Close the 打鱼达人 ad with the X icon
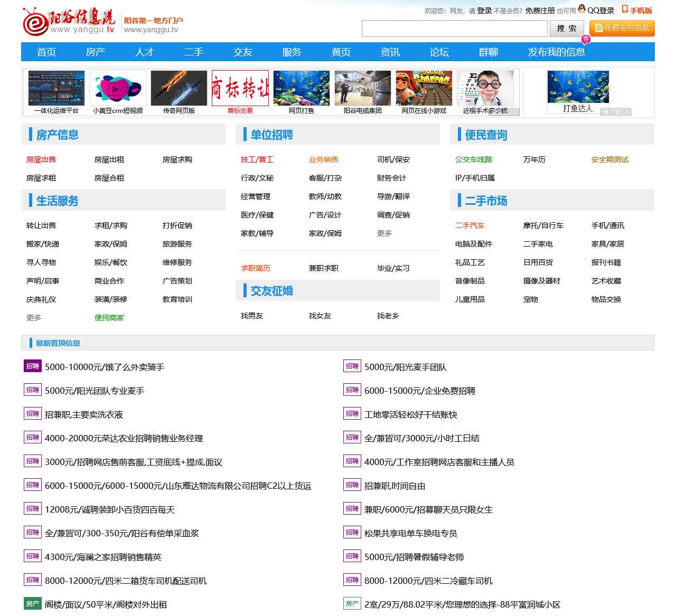The width and height of the screenshot is (676, 616). click(x=626, y=112)
